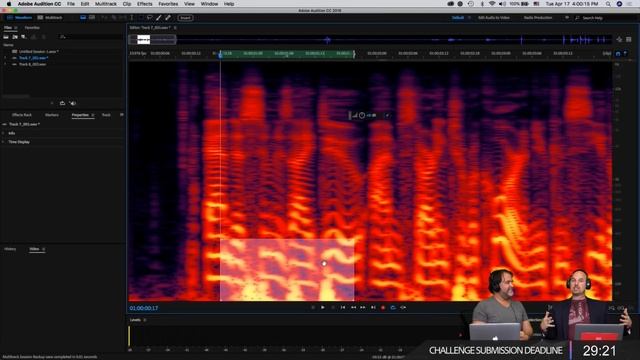Click the Play button in transport
Image resolution: width=640 pixels, height=360 pixels.
(322, 307)
